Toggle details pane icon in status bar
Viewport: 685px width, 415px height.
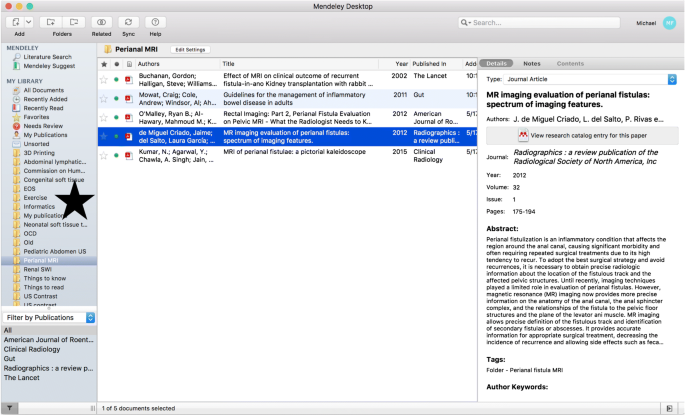point(669,408)
